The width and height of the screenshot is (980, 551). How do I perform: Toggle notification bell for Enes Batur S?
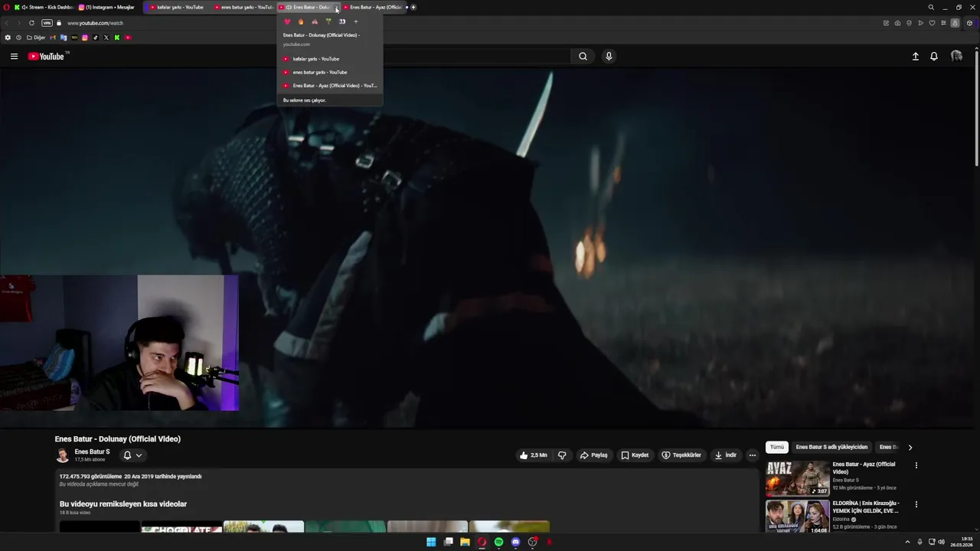(127, 455)
